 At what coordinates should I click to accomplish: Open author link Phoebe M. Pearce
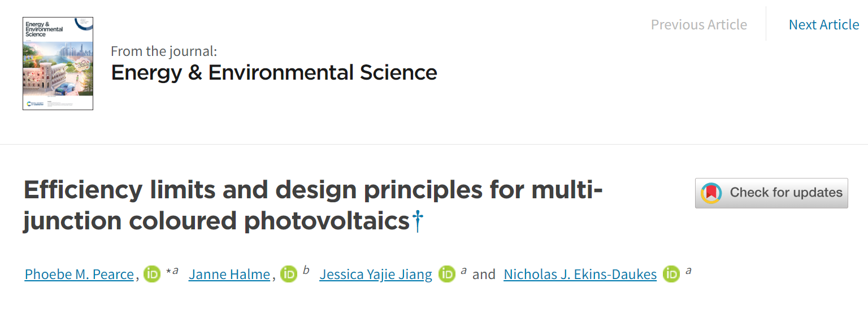tap(79, 275)
